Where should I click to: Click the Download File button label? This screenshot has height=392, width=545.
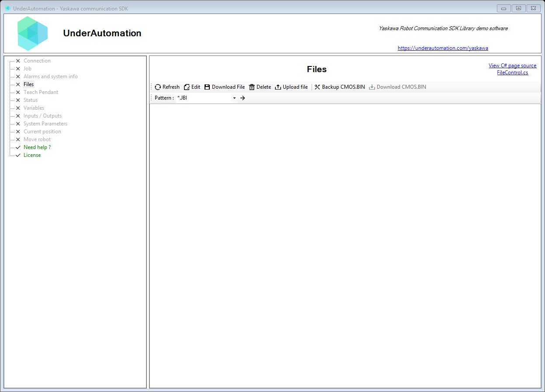[x=228, y=87]
